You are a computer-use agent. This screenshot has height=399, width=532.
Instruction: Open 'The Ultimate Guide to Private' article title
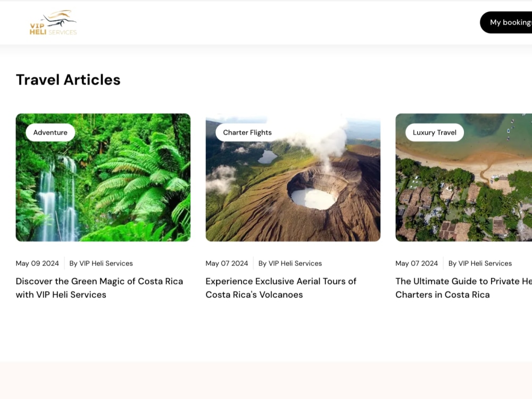tap(463, 288)
